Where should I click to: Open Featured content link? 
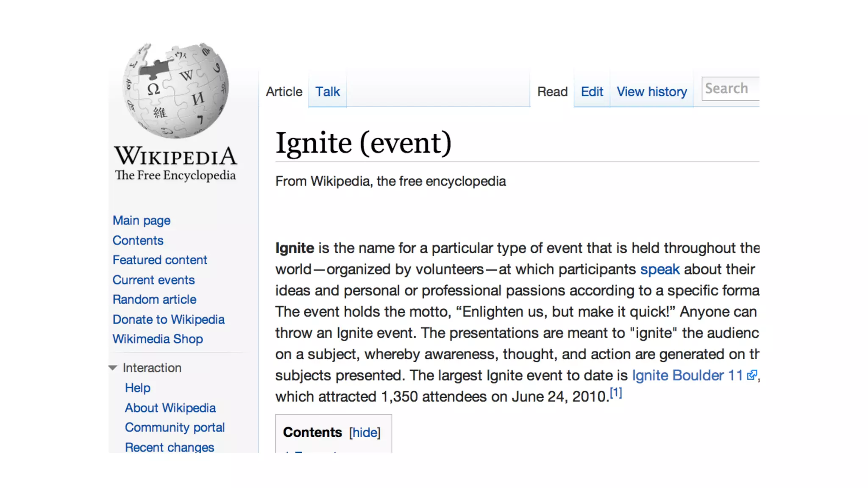coord(160,260)
